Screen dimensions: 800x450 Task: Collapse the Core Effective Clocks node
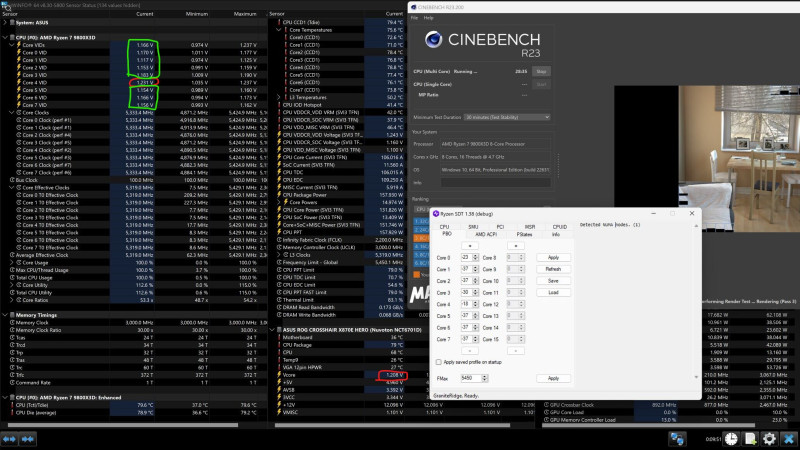coord(12,187)
